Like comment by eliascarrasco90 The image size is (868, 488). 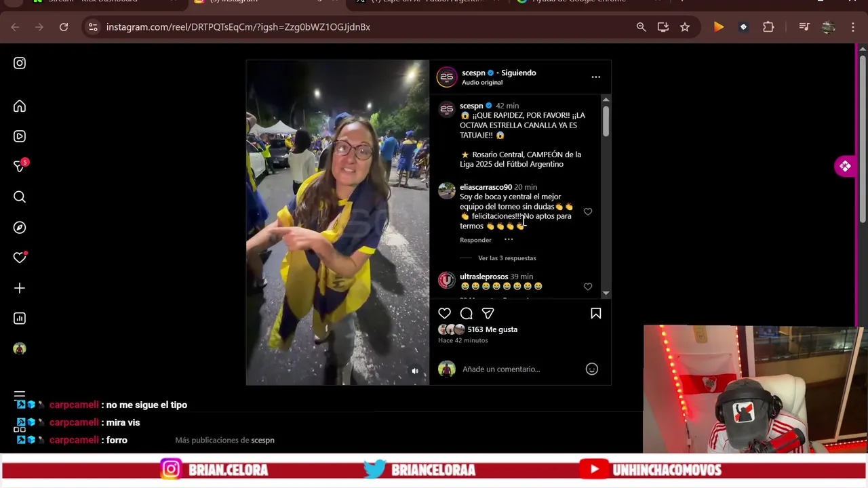coord(588,212)
